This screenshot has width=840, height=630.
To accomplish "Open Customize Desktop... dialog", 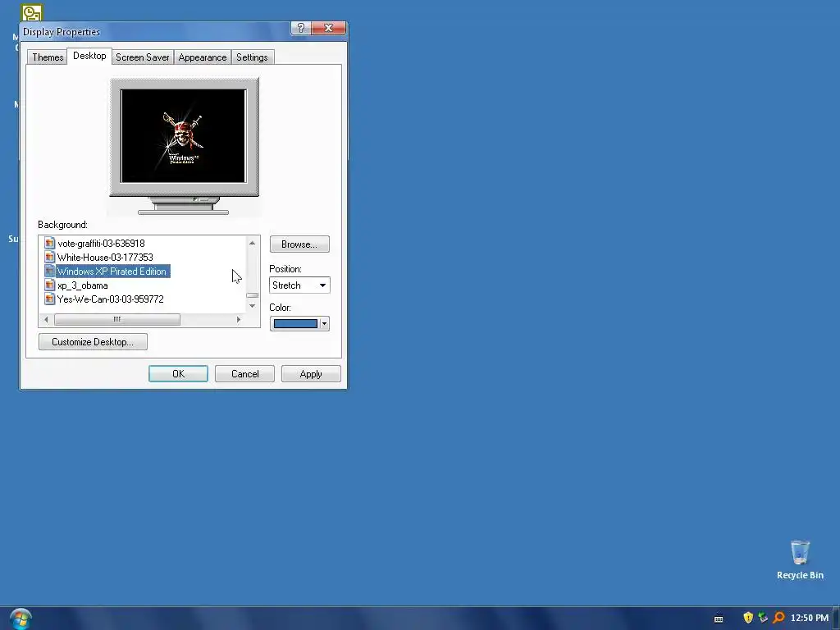I will [x=93, y=342].
